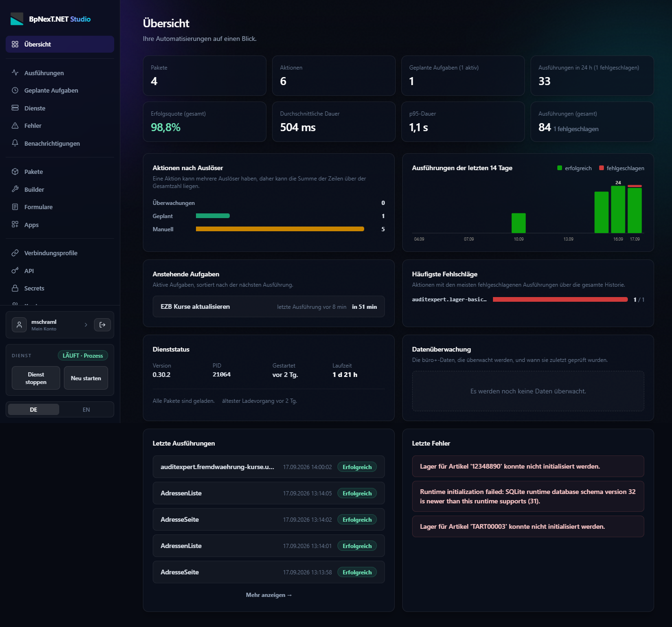Click the Erfolgsquote 98,8% card
Screen dimensions: 672x627
204,122
